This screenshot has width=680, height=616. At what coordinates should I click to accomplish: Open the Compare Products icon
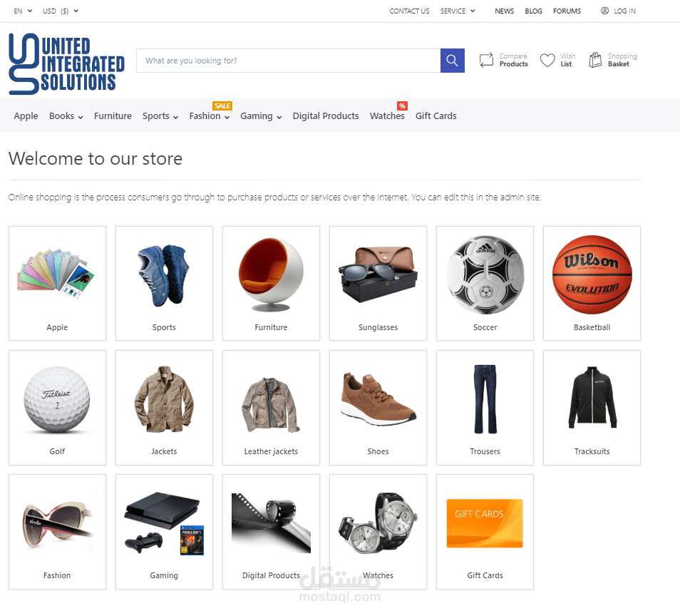tap(486, 61)
